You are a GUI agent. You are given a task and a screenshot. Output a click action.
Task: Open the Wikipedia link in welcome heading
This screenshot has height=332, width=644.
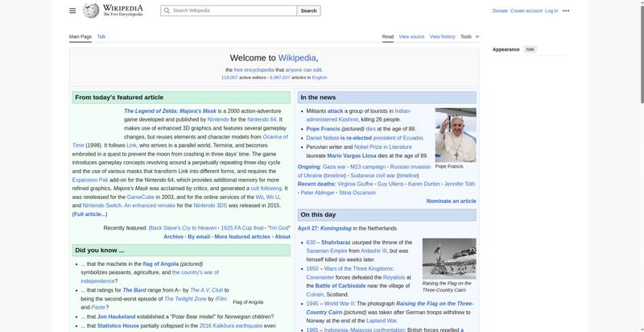[297, 58]
